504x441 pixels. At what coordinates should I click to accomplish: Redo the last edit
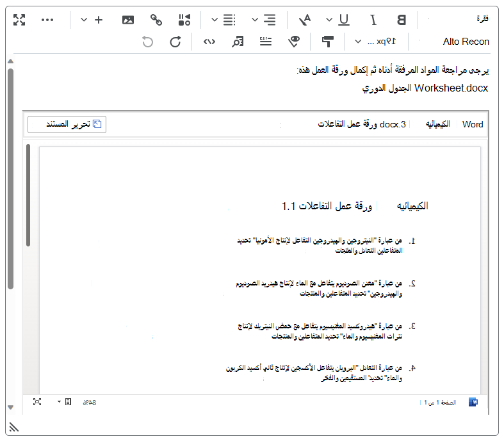[175, 42]
